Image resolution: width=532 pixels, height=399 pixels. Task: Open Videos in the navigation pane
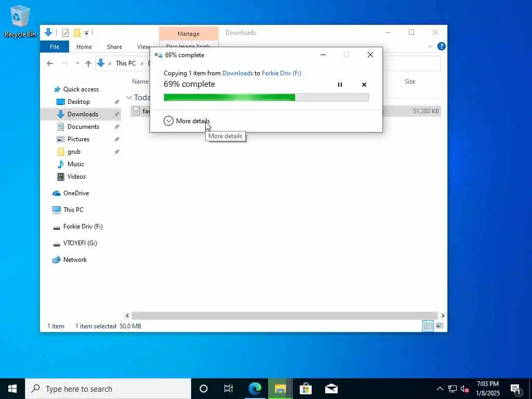coord(76,177)
